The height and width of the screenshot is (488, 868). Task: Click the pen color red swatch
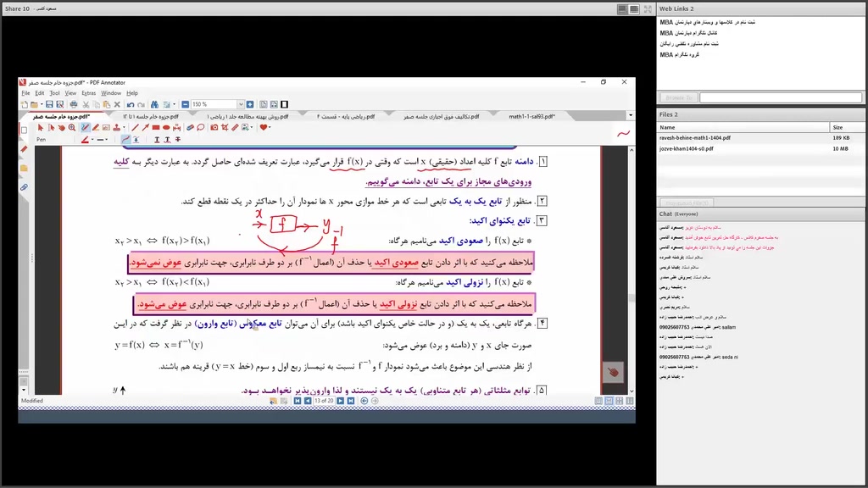[x=85, y=140]
